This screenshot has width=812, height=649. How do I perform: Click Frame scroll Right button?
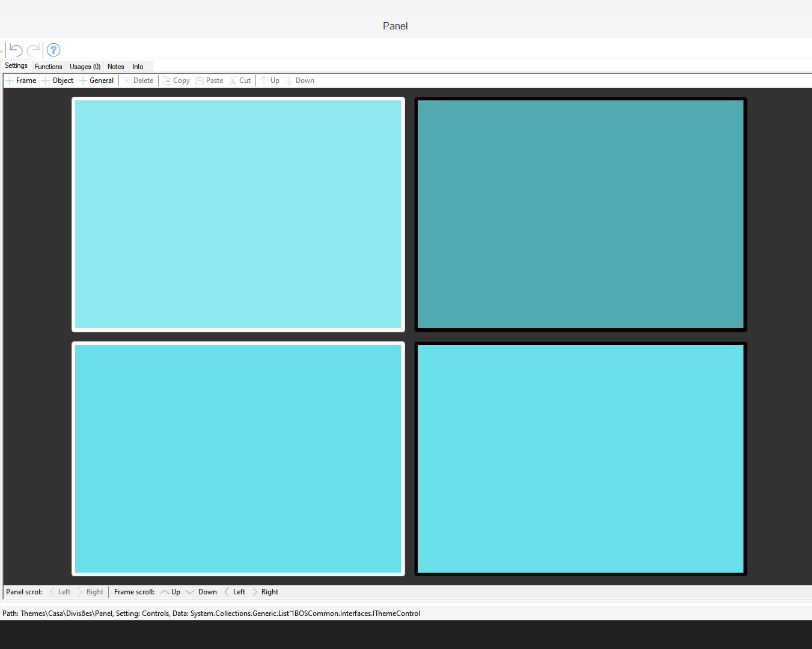265,592
